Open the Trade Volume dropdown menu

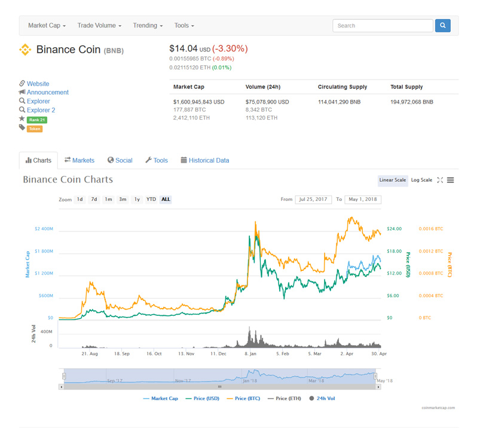pyautogui.click(x=99, y=26)
